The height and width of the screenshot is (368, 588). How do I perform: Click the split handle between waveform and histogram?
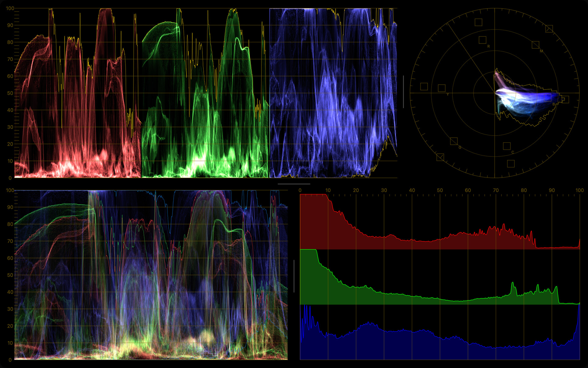(x=294, y=276)
